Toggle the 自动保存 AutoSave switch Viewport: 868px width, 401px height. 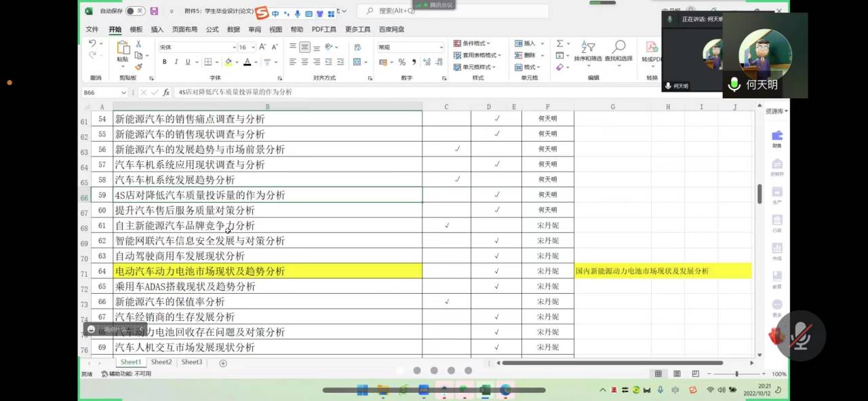136,11
